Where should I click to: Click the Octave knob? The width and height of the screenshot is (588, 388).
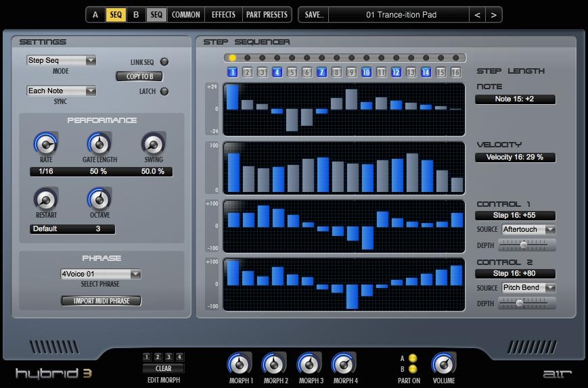click(99, 199)
